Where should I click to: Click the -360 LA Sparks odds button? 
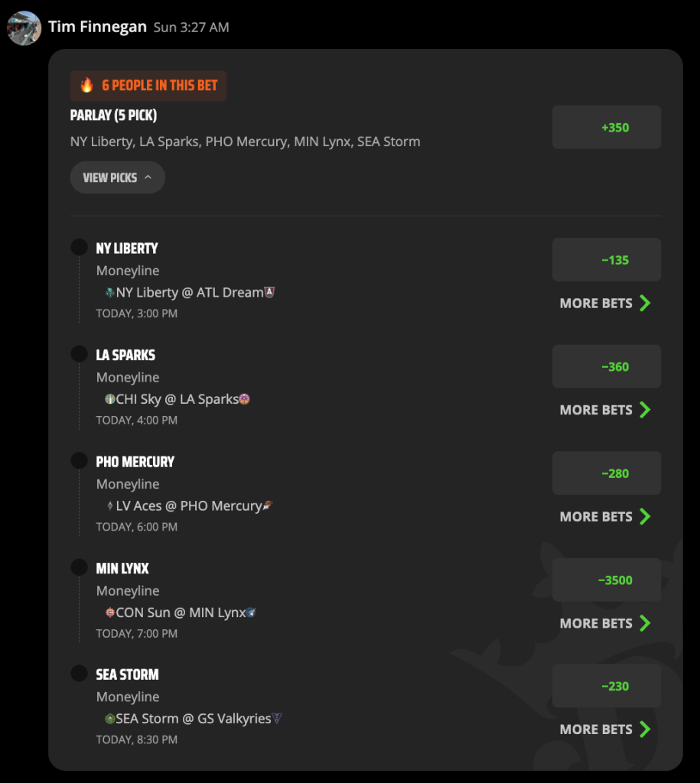[x=607, y=366]
